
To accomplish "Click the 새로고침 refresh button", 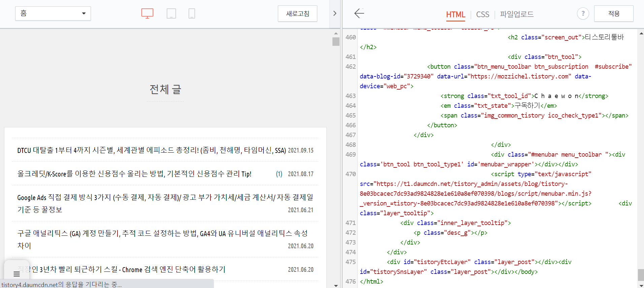I will tap(297, 13).
